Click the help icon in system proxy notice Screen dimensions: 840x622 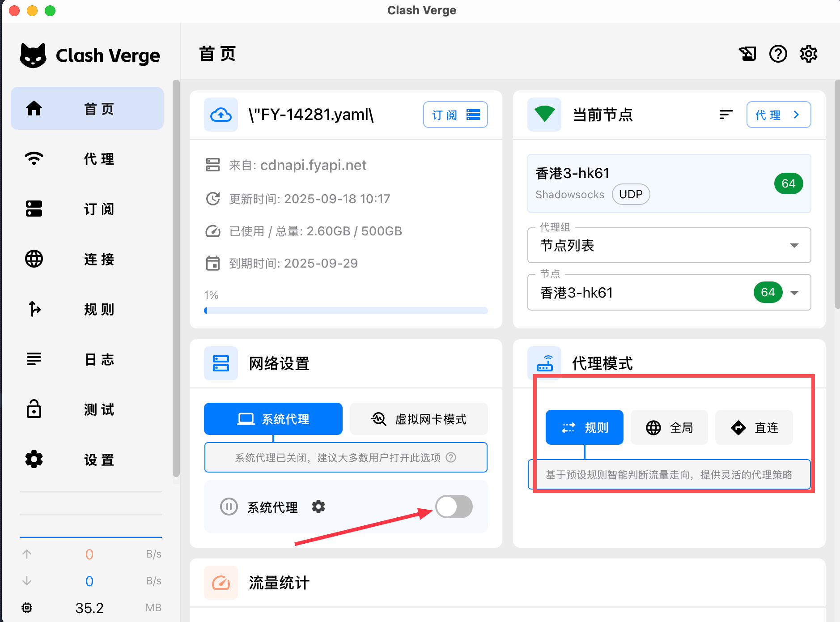pyautogui.click(x=451, y=457)
